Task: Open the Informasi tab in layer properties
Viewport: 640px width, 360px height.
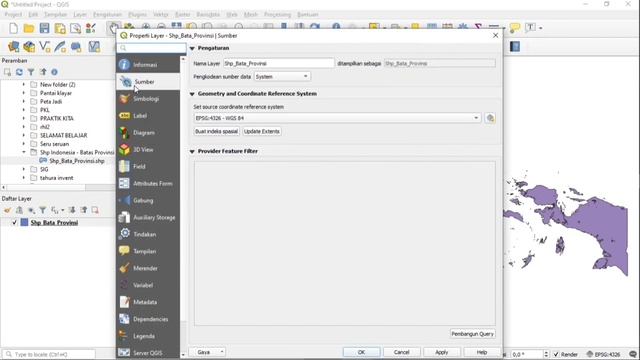Action: coord(148,64)
